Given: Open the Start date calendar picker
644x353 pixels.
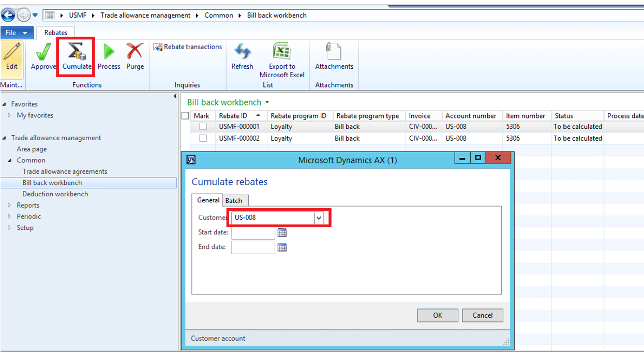Looking at the screenshot, I should click(x=282, y=233).
